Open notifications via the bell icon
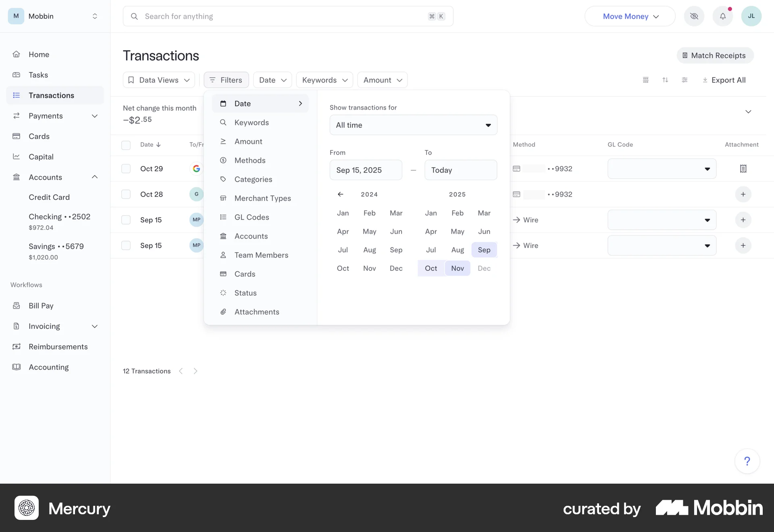This screenshot has height=532, width=774. 723,16
